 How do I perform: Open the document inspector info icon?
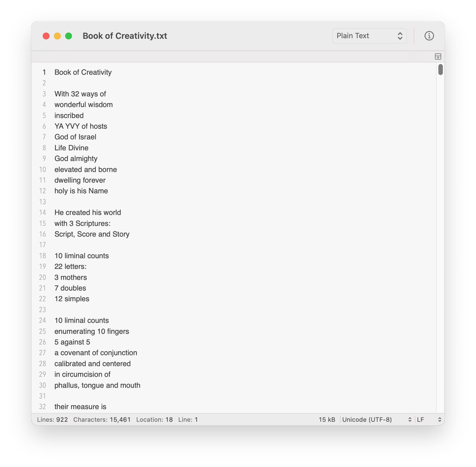[x=429, y=36]
